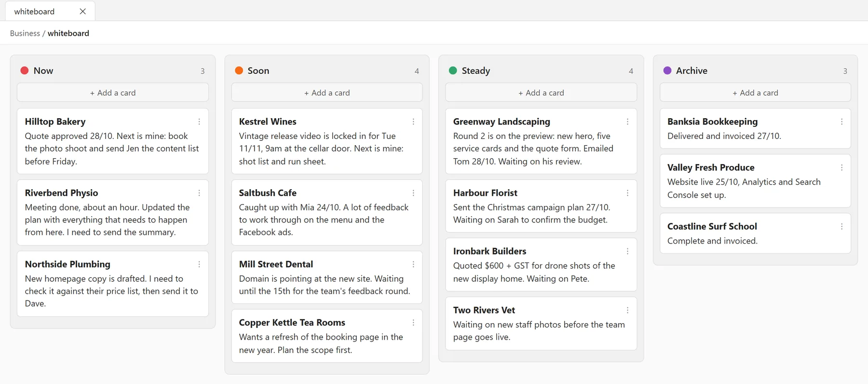Go to Business in the breadcrumb
This screenshot has width=868, height=384.
click(x=25, y=33)
